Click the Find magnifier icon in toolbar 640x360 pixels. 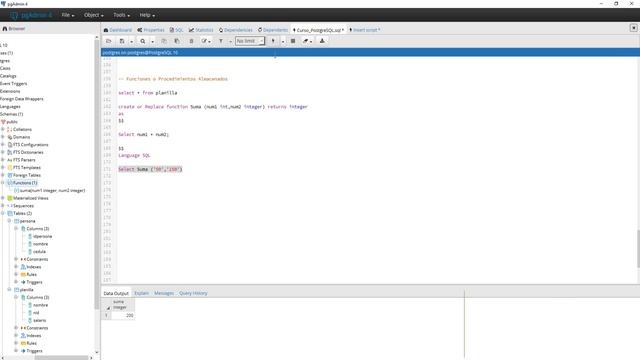[143, 41]
